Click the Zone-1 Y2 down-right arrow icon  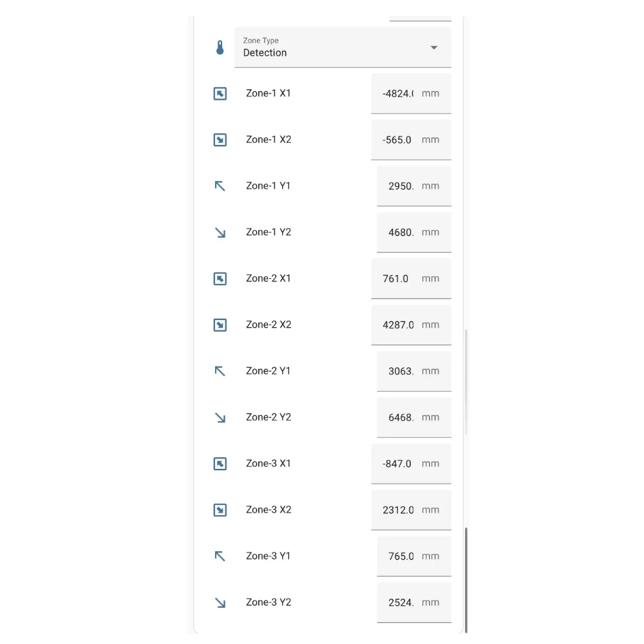[x=220, y=232]
